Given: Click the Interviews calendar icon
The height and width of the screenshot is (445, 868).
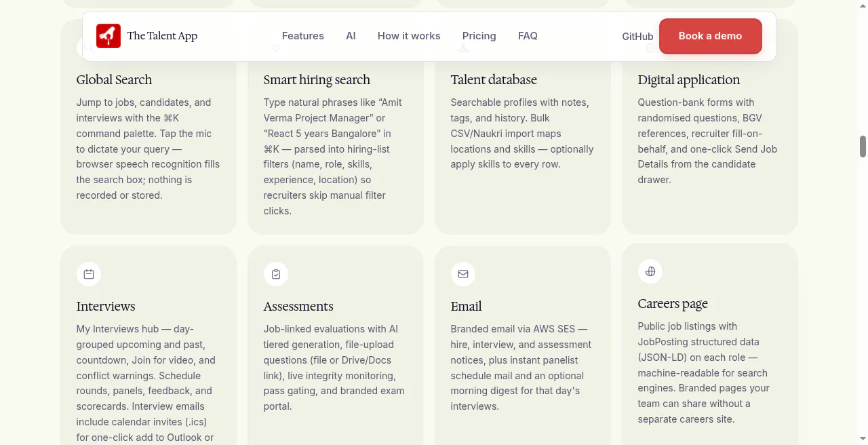Looking at the screenshot, I should coord(89,274).
